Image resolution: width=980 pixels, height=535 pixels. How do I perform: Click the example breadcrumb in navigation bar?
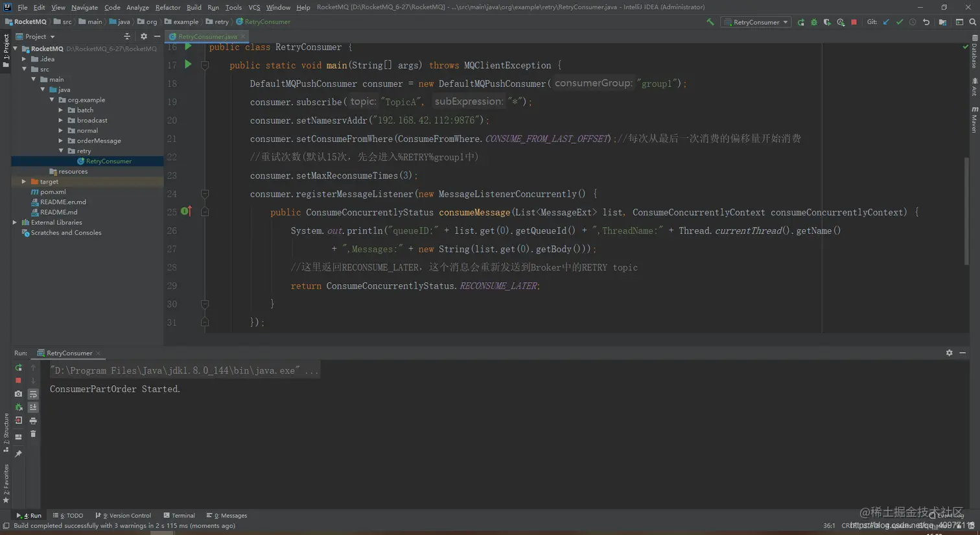point(181,22)
